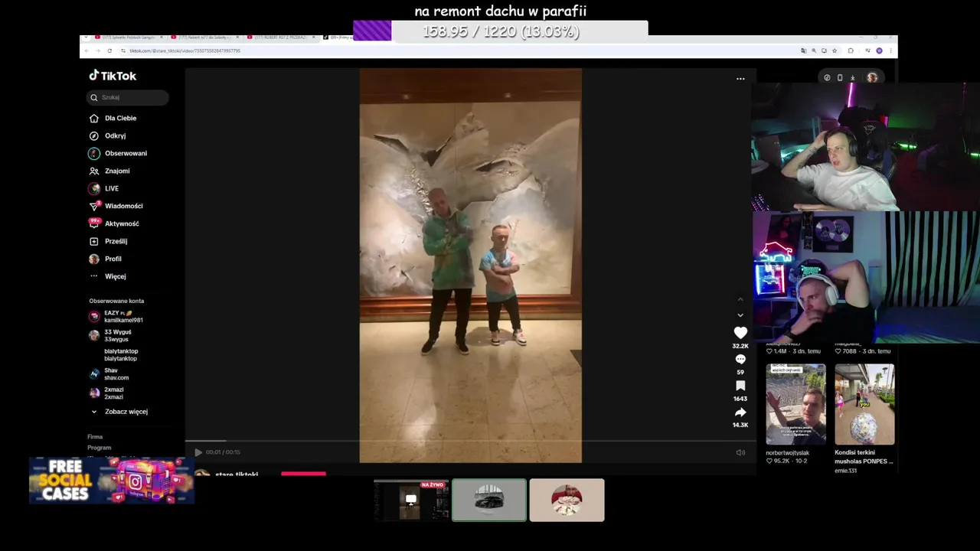This screenshot has height=551, width=980.
Task: Click Program footer link
Action: 100,448
